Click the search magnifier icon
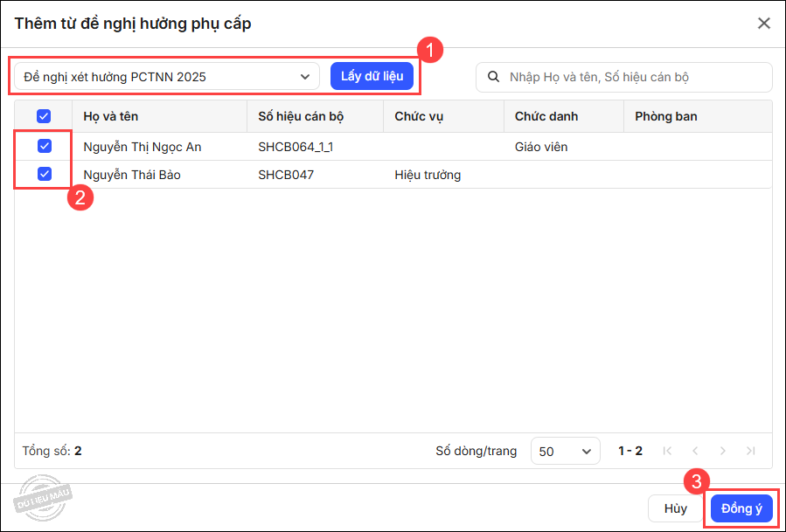The height and width of the screenshot is (532, 786). click(494, 77)
